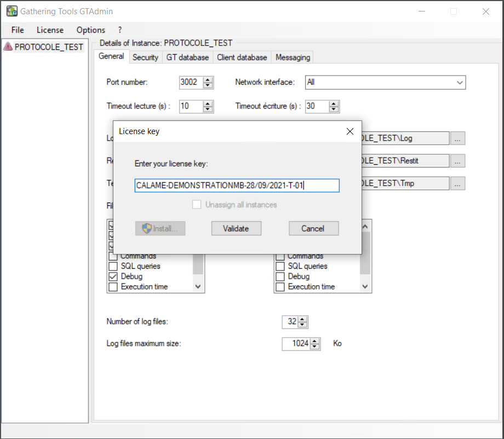Select PROTOCOLE_TEST in the instance tree
The width and height of the screenshot is (504, 439).
pyautogui.click(x=49, y=47)
